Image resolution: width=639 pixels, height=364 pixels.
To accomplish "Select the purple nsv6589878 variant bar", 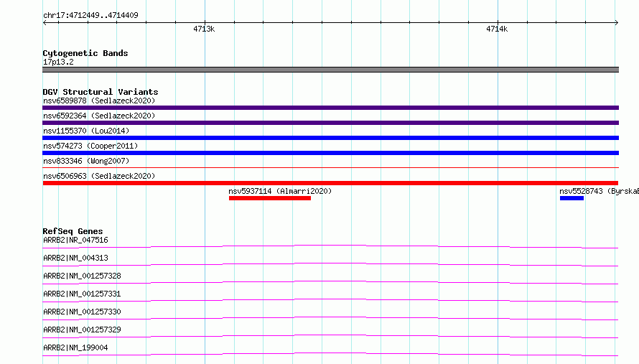I will pos(330,108).
